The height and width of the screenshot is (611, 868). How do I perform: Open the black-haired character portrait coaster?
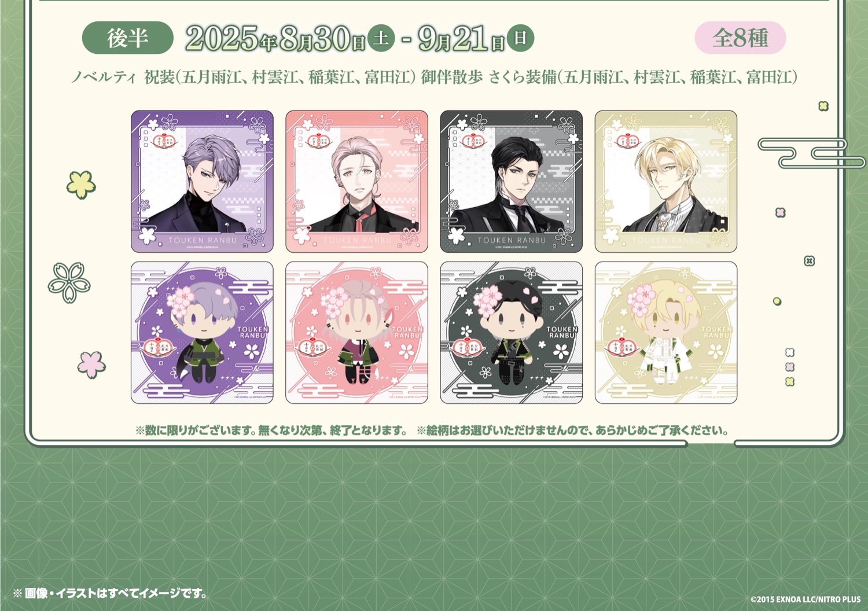(x=511, y=182)
